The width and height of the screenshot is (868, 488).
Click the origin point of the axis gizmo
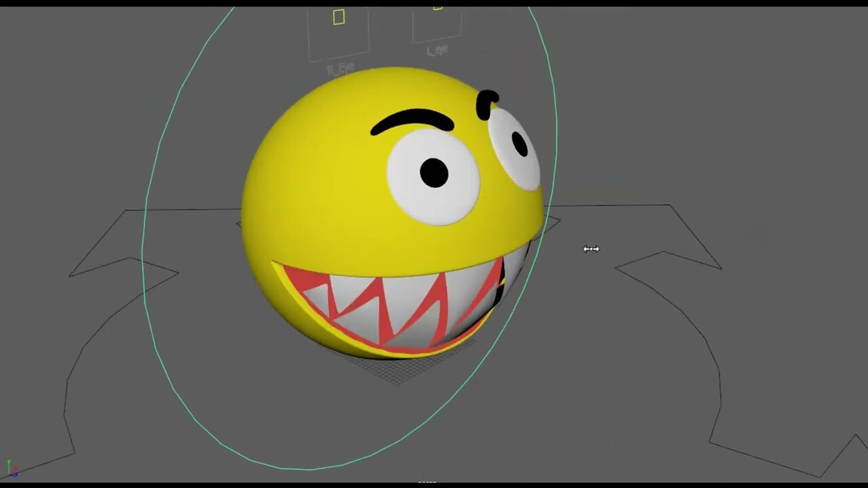[x=9, y=473]
